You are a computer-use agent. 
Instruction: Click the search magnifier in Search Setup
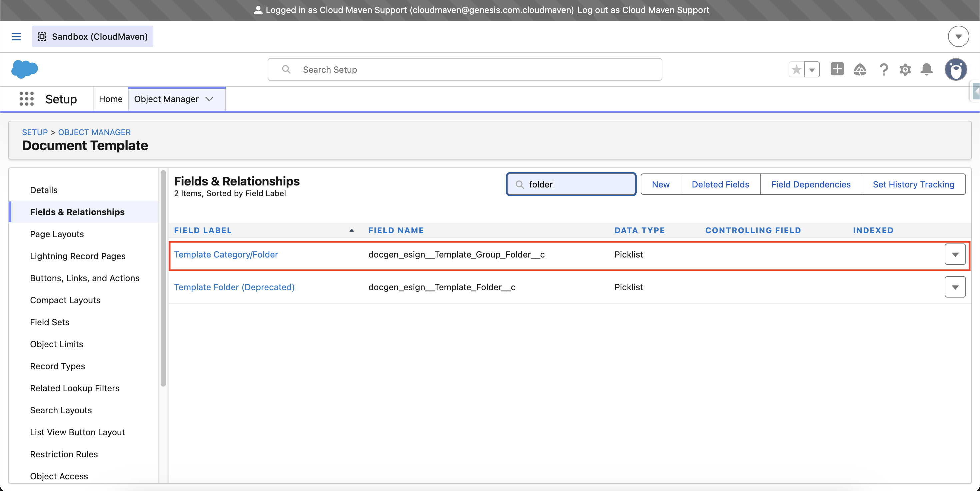point(286,69)
